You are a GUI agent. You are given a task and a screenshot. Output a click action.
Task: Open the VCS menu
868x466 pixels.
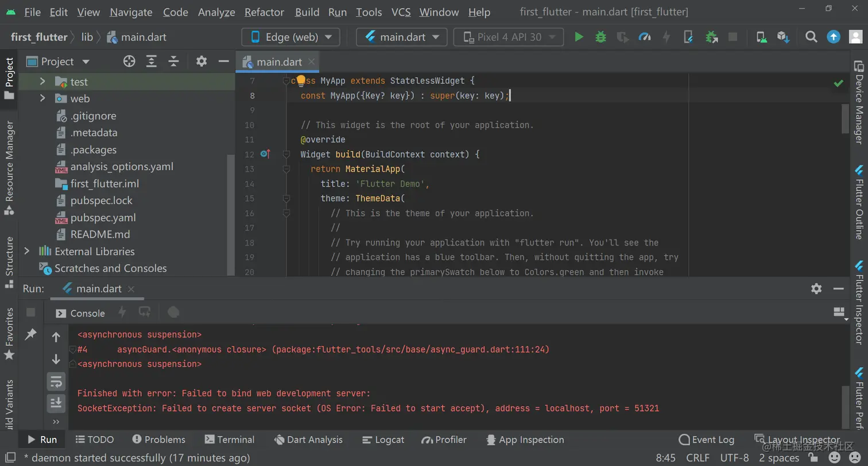click(x=401, y=12)
